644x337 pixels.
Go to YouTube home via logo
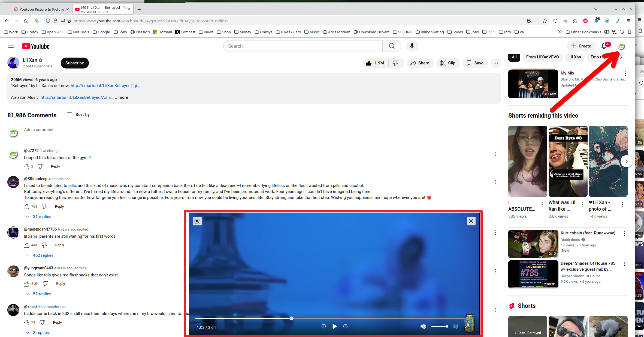[36, 46]
